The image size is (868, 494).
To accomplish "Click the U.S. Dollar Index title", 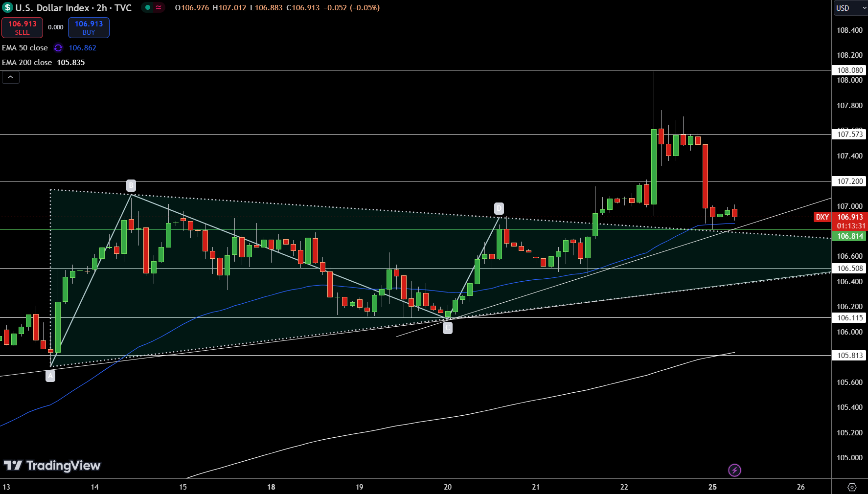I will [52, 8].
